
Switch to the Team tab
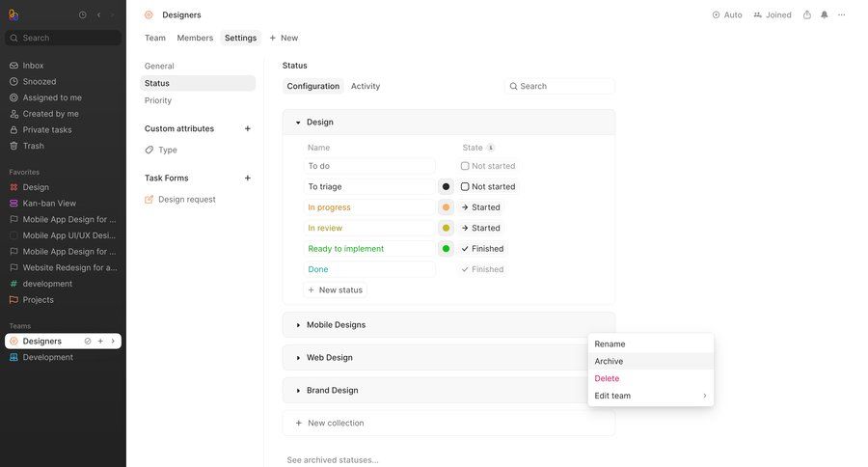(x=155, y=38)
